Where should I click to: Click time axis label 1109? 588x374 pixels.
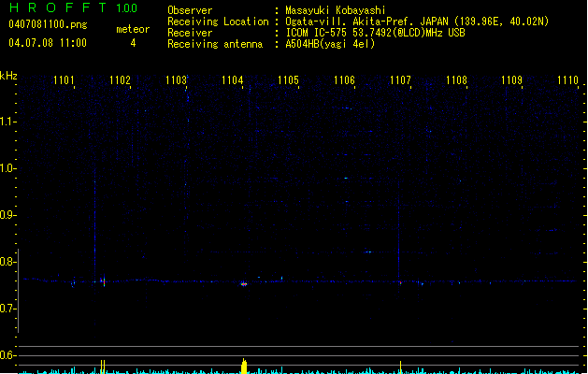click(512, 80)
